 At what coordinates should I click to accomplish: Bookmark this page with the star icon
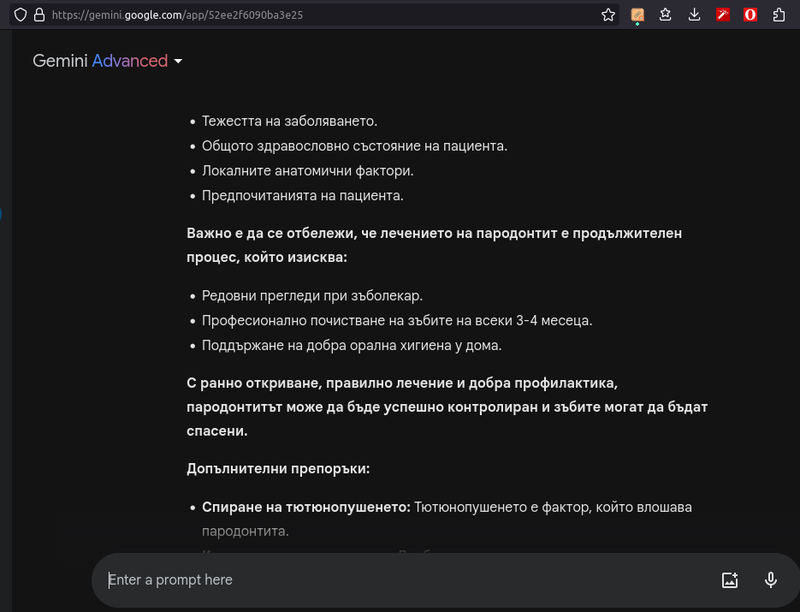pos(609,15)
